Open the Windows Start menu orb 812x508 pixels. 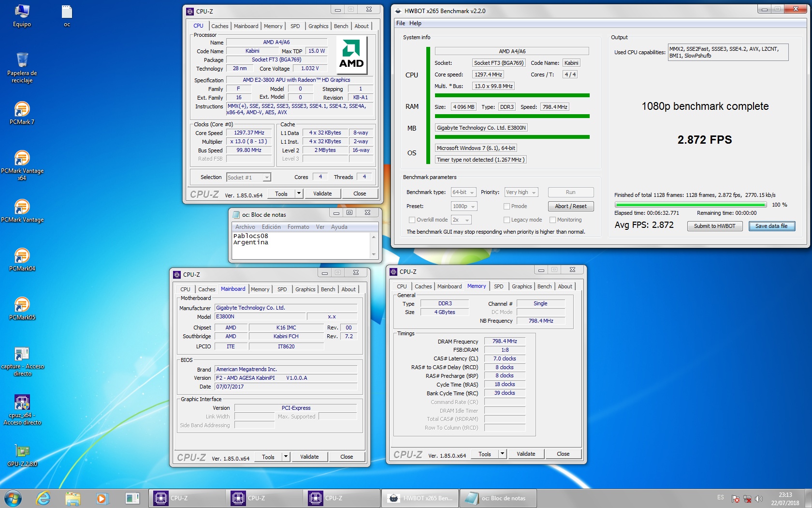click(13, 498)
